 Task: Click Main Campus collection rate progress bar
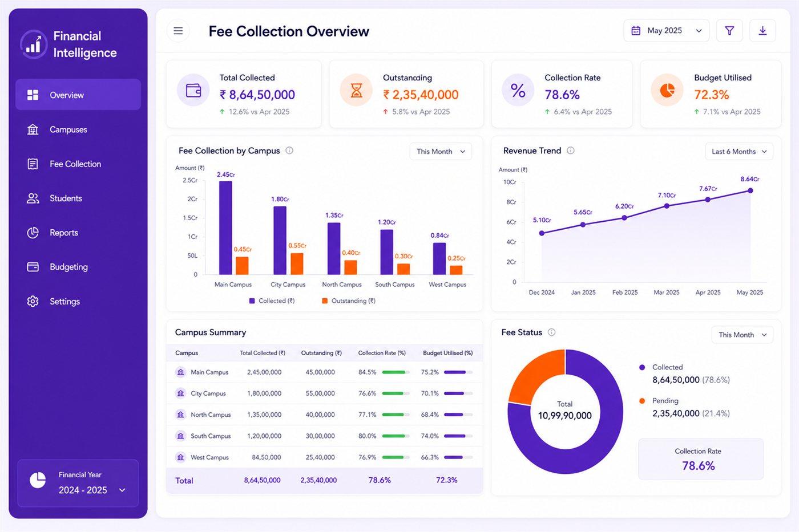396,372
